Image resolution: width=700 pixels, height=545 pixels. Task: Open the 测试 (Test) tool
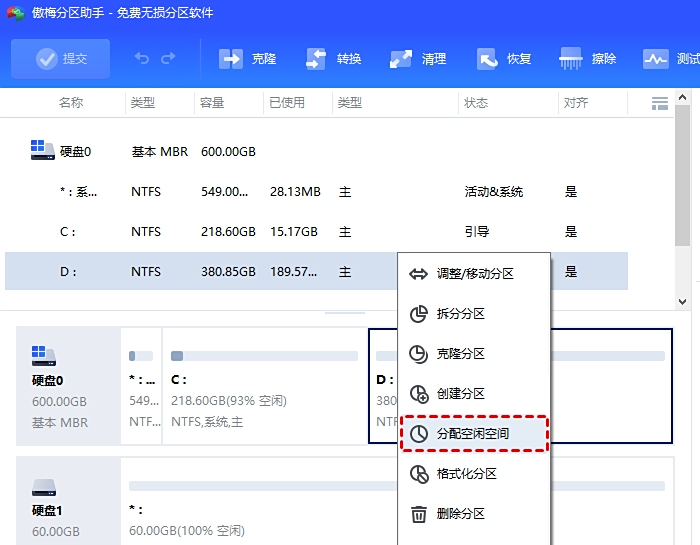669,59
